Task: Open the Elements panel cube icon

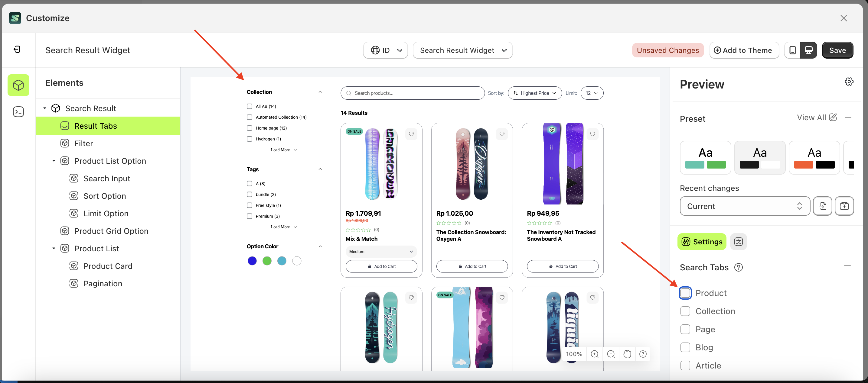Action: pos(18,85)
